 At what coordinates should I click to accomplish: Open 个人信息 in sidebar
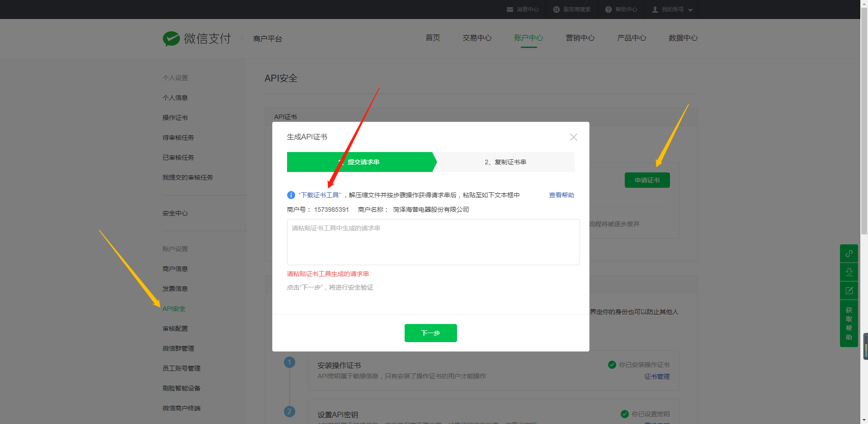click(175, 98)
